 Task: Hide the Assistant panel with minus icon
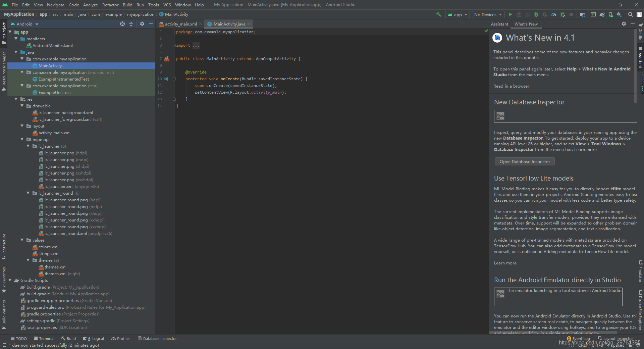pyautogui.click(x=633, y=24)
